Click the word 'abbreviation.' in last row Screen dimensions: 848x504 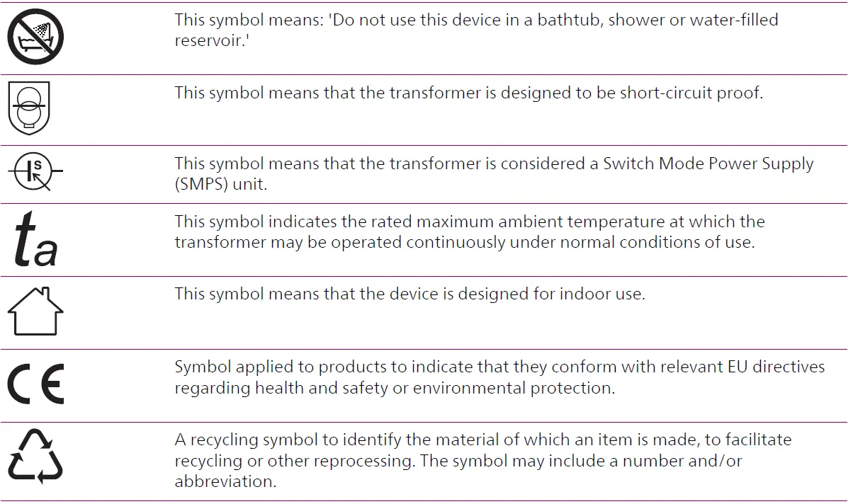pyautogui.click(x=225, y=482)
